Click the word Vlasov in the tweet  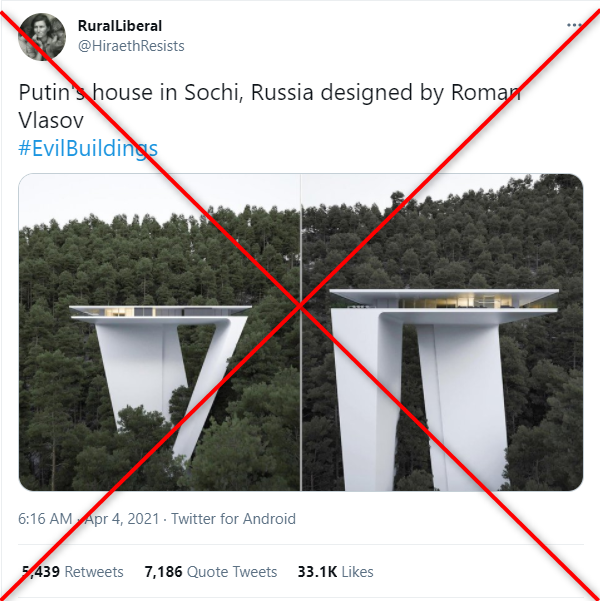(51, 121)
